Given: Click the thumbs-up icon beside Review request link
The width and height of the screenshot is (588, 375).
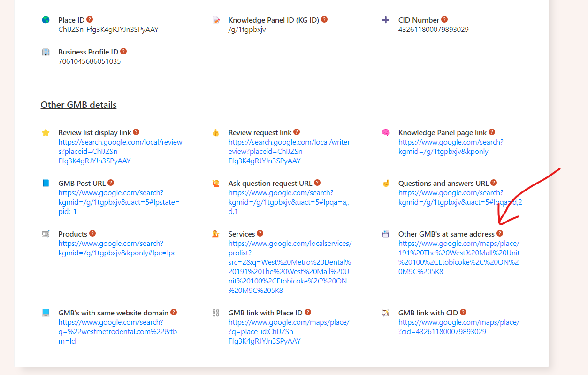Looking at the screenshot, I should point(215,132).
